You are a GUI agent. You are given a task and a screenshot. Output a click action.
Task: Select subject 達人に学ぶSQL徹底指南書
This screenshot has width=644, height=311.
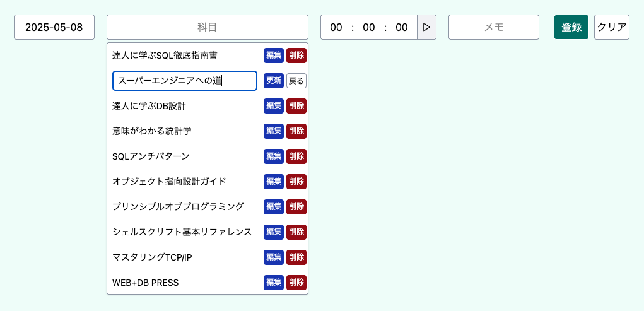click(165, 56)
